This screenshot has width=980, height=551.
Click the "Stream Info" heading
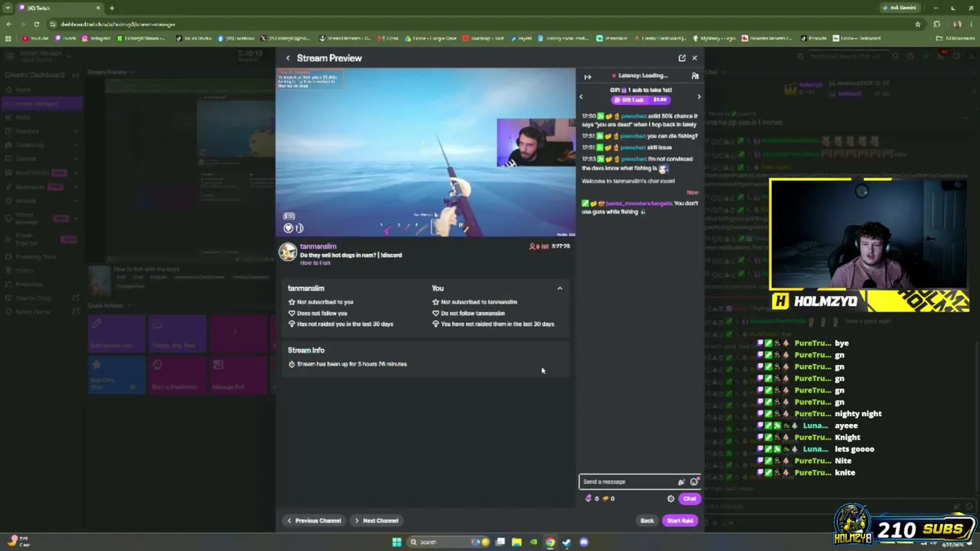click(306, 350)
